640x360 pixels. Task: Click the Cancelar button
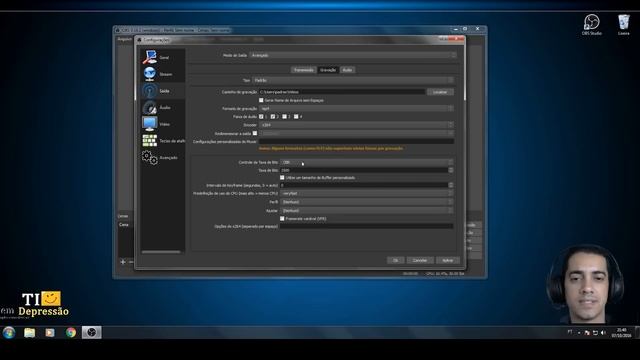(420, 260)
